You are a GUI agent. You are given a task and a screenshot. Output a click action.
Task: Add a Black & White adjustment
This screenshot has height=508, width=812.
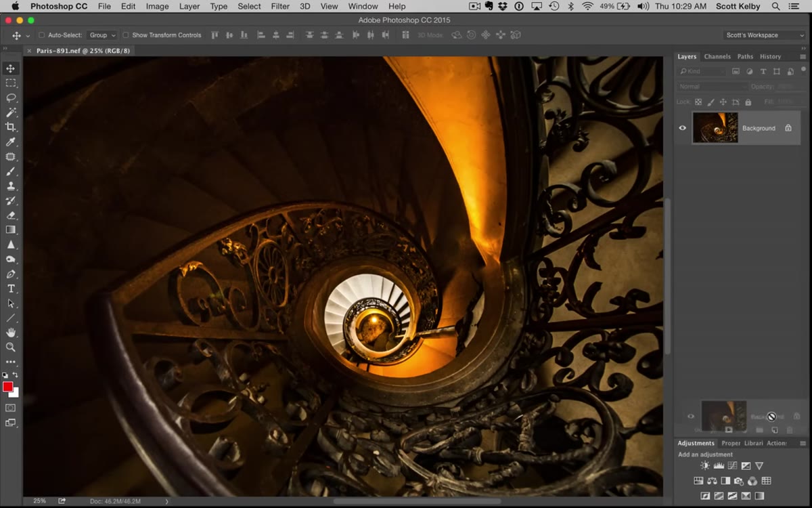725,481
